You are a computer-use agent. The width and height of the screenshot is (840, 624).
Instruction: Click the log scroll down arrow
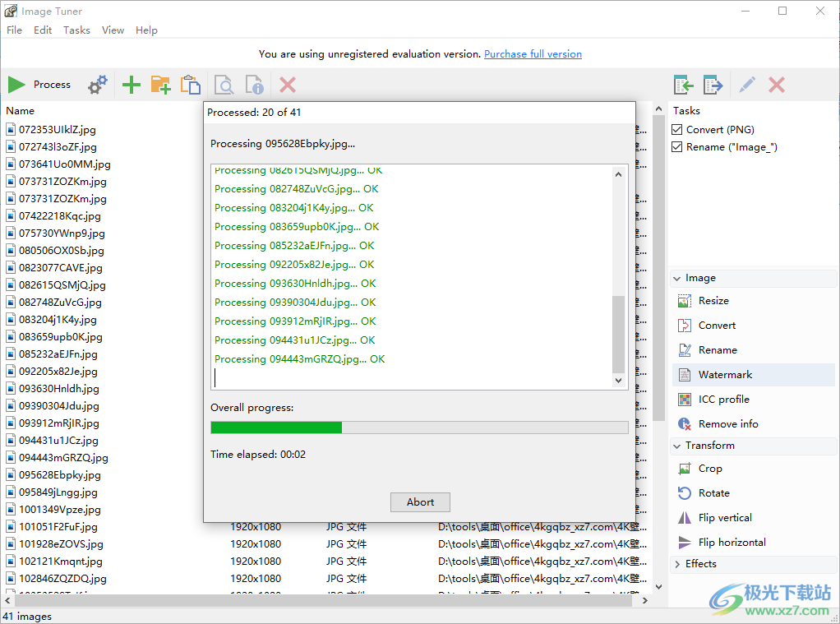coord(618,381)
